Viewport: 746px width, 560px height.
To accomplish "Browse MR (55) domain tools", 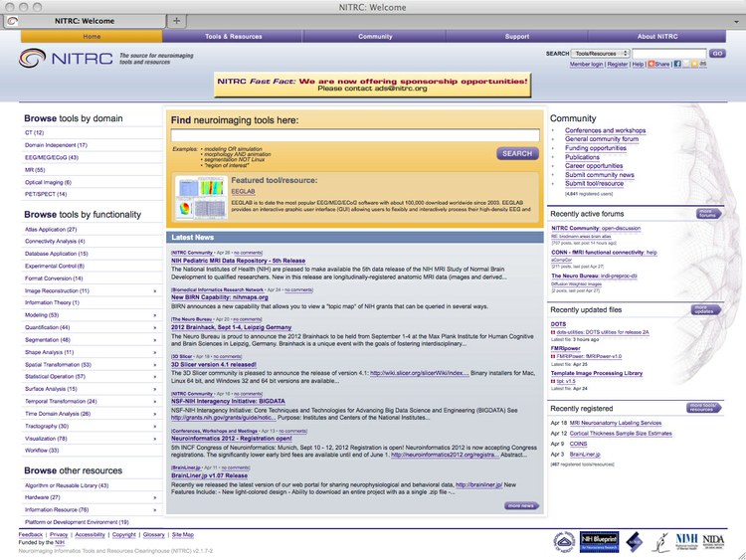I will [35, 170].
